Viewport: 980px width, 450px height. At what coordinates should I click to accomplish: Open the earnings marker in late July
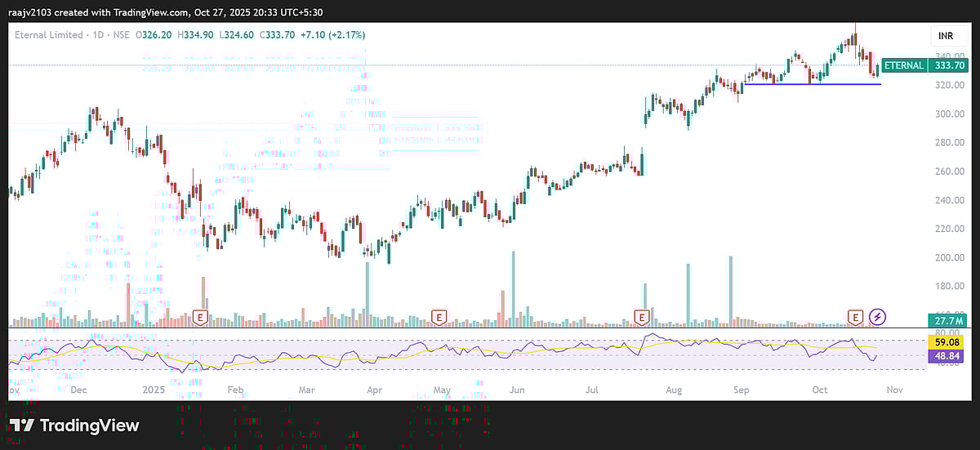click(x=643, y=316)
